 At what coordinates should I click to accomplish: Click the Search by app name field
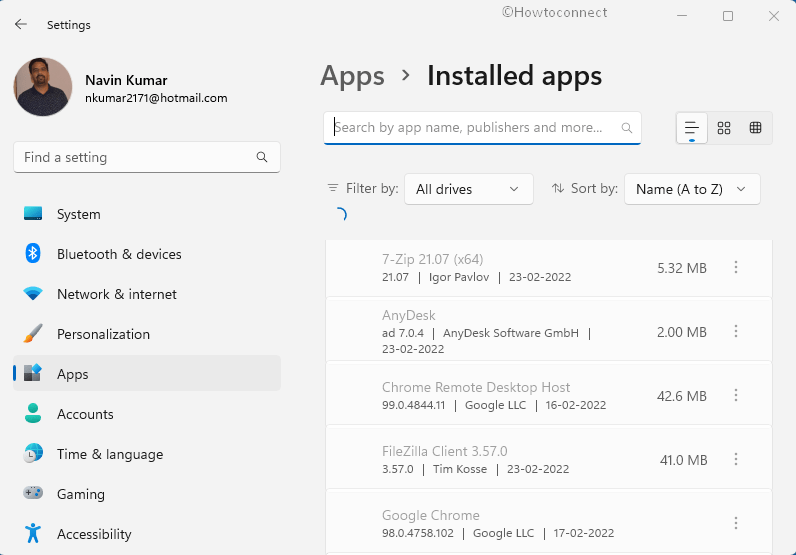coord(482,127)
